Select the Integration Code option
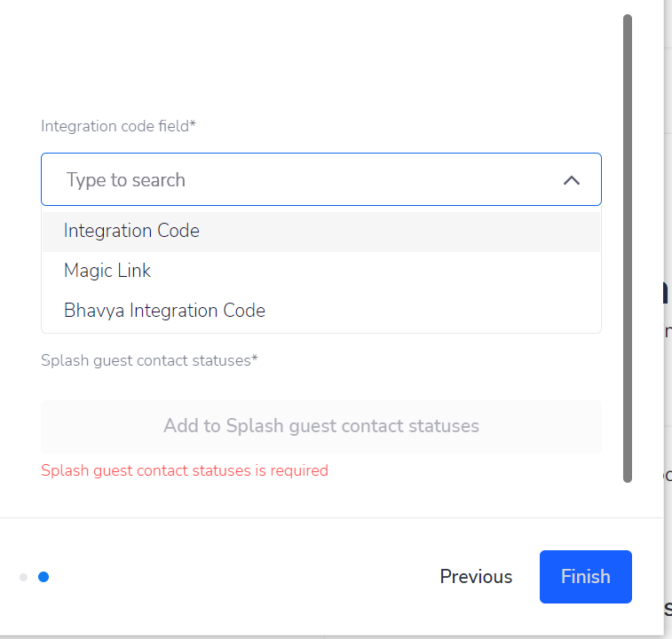Viewport: 672px width, 639px height. tap(321, 231)
